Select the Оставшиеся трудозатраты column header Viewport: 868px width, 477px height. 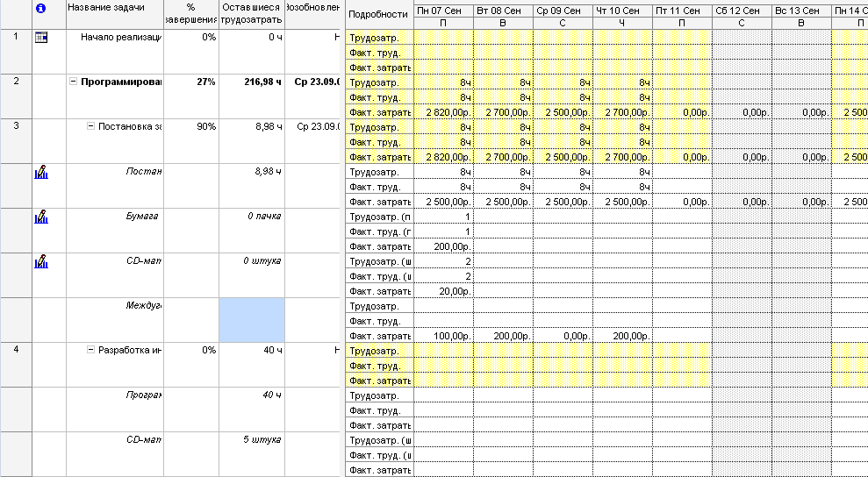coord(252,14)
